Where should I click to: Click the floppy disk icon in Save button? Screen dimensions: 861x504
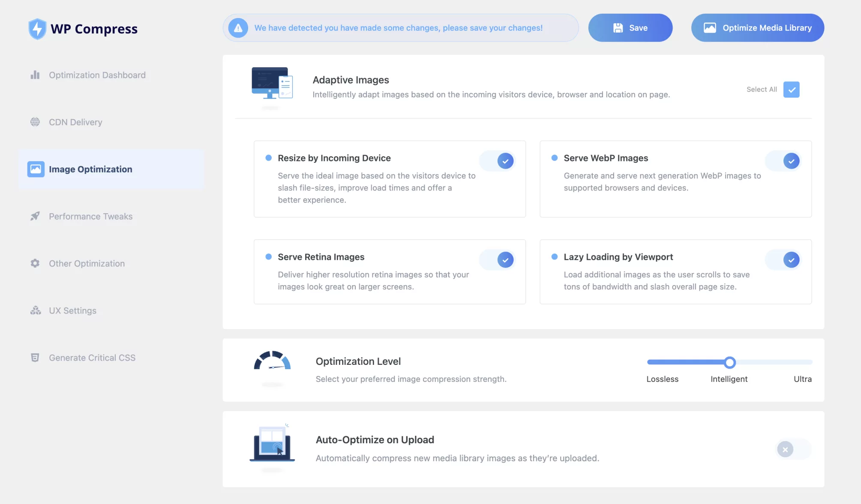point(618,28)
